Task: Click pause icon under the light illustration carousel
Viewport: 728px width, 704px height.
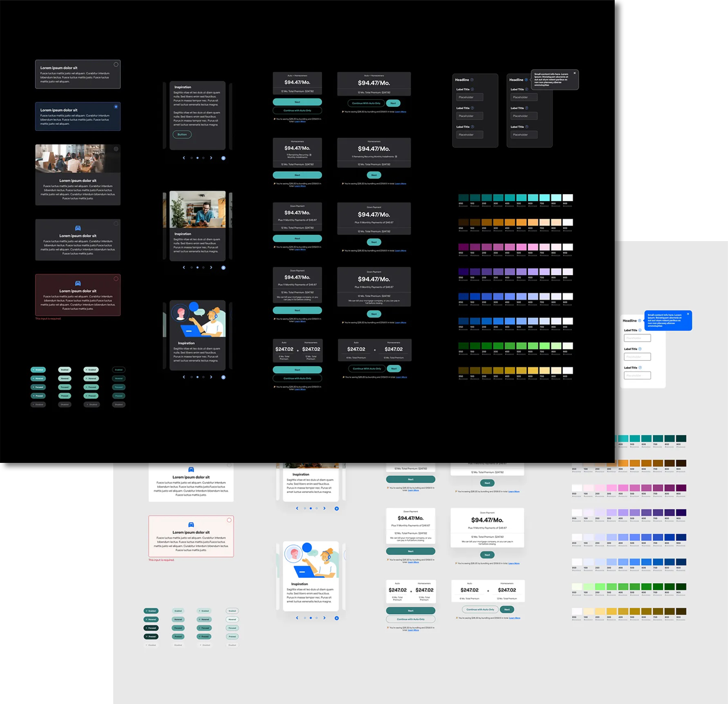Action: pyautogui.click(x=336, y=618)
